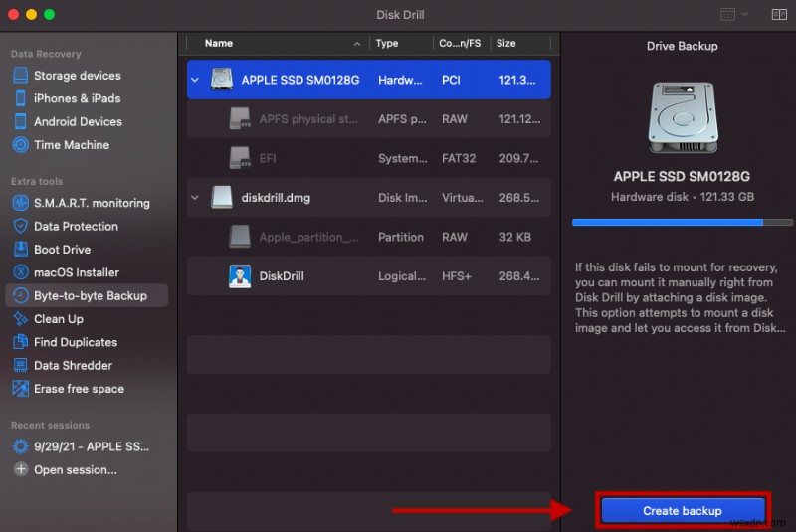
Task: Click Erase free space label
Action: pos(79,389)
